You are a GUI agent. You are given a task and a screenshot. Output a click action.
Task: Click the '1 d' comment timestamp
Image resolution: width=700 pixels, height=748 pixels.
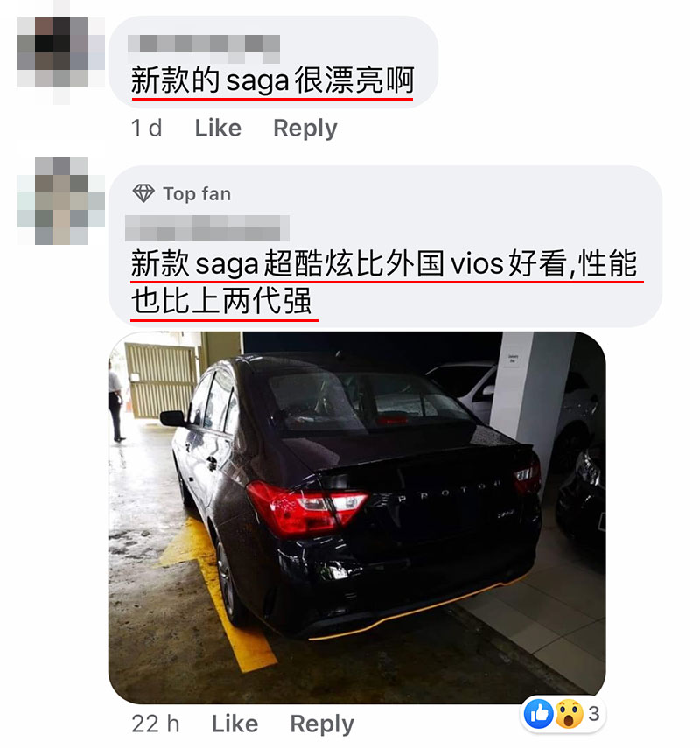(146, 128)
